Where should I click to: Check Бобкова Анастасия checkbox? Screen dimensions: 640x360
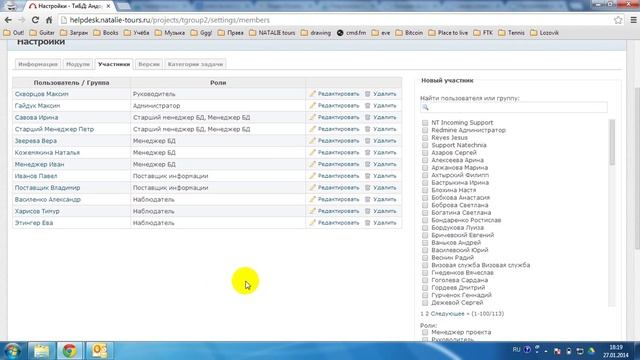click(x=425, y=198)
